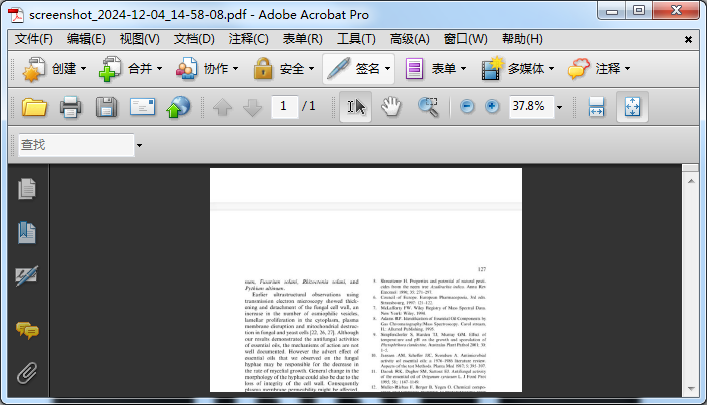This screenshot has height=405, width=707.
Task: Click the page number input field
Action: (x=285, y=106)
